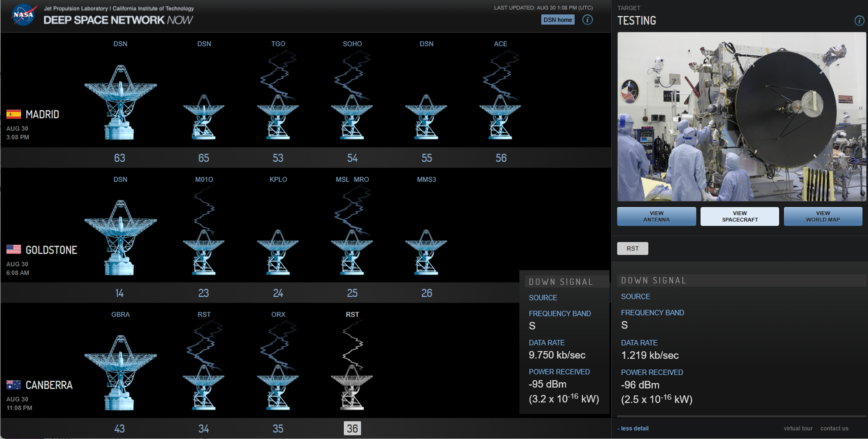Click the RST spacecraft button
Viewport: 868px width, 439px height.
click(633, 249)
